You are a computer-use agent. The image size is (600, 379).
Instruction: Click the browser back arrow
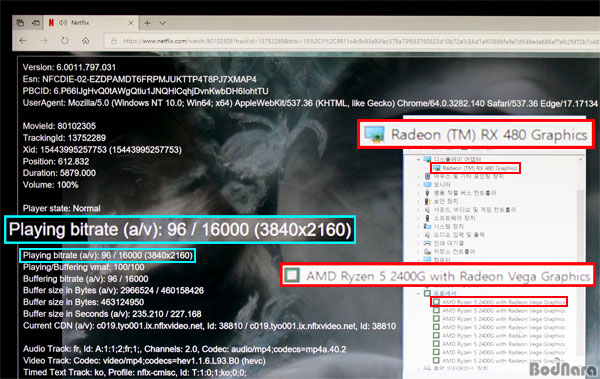point(23,41)
